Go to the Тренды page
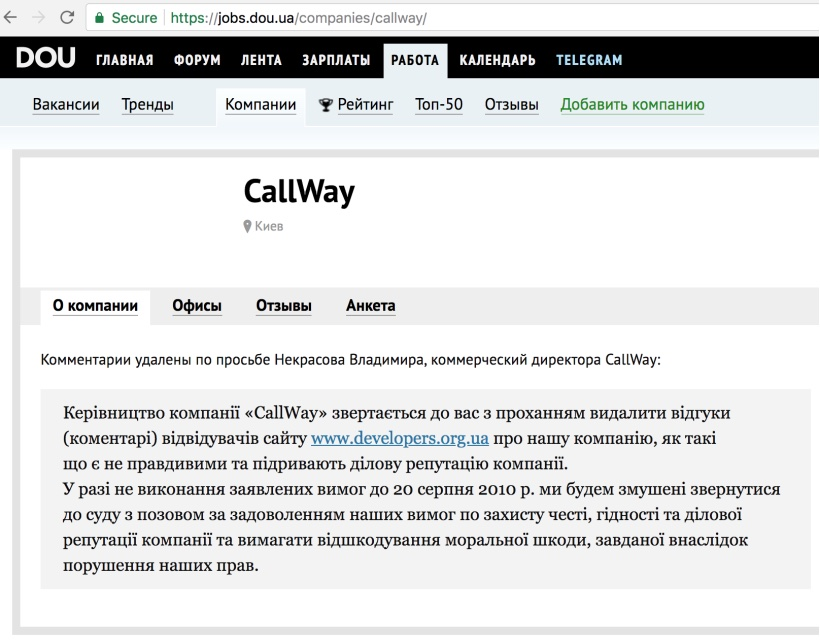 [147, 105]
